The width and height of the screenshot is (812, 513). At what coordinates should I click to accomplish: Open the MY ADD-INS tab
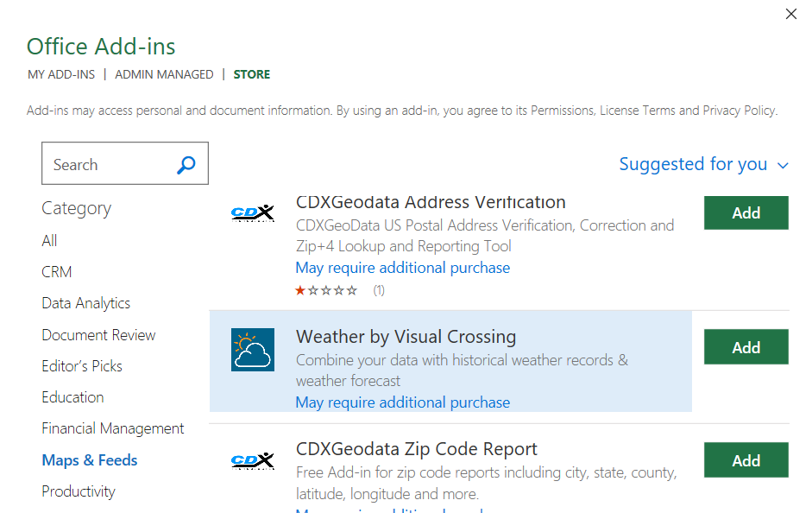[60, 74]
